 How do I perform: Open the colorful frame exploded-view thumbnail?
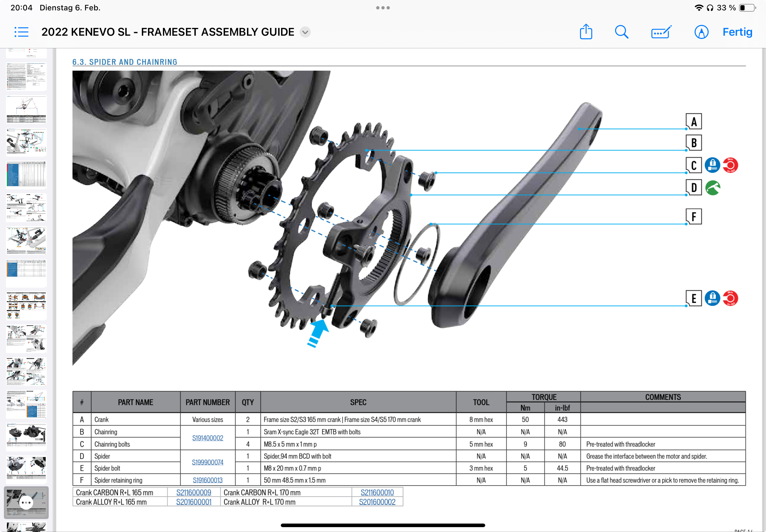coord(26,142)
